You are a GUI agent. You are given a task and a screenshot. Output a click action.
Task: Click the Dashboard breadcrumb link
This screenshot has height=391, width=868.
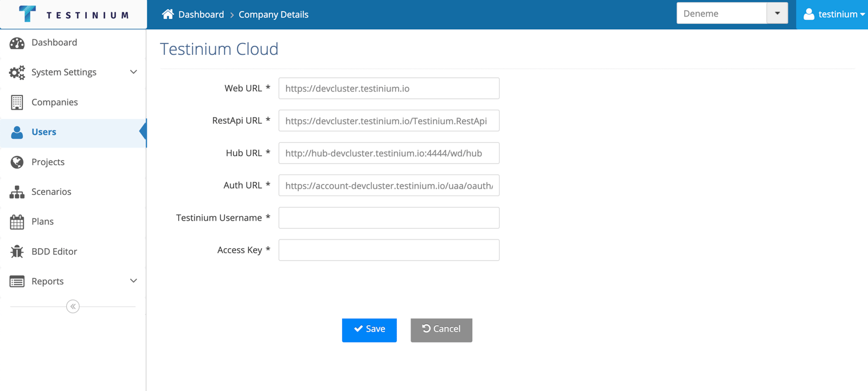pyautogui.click(x=201, y=14)
